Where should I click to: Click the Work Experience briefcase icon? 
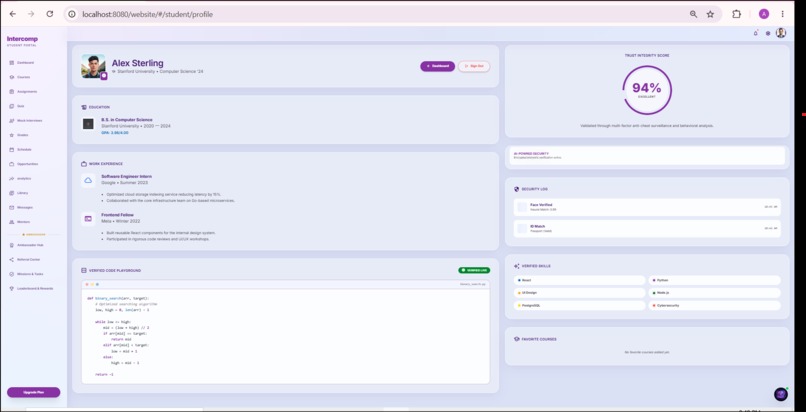pos(84,164)
